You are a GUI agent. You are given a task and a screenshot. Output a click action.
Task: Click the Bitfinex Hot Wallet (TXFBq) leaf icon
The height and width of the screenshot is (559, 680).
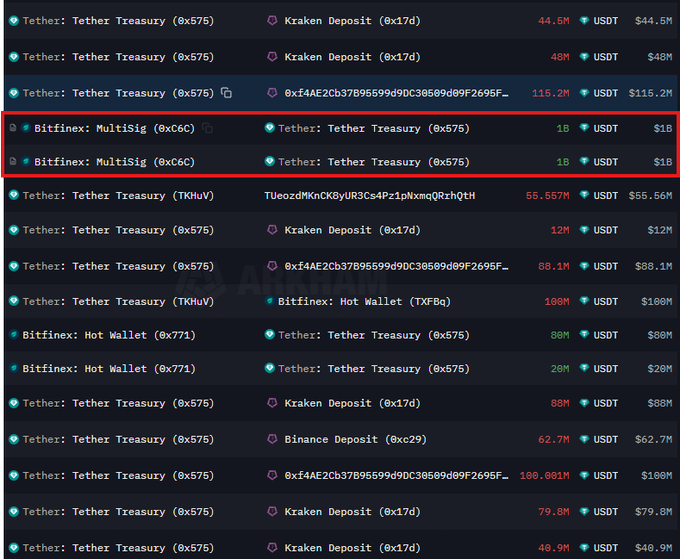tap(269, 301)
